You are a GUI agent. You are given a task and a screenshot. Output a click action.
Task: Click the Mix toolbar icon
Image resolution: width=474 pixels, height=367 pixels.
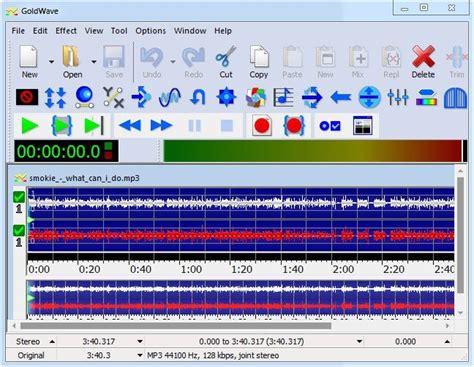358,62
